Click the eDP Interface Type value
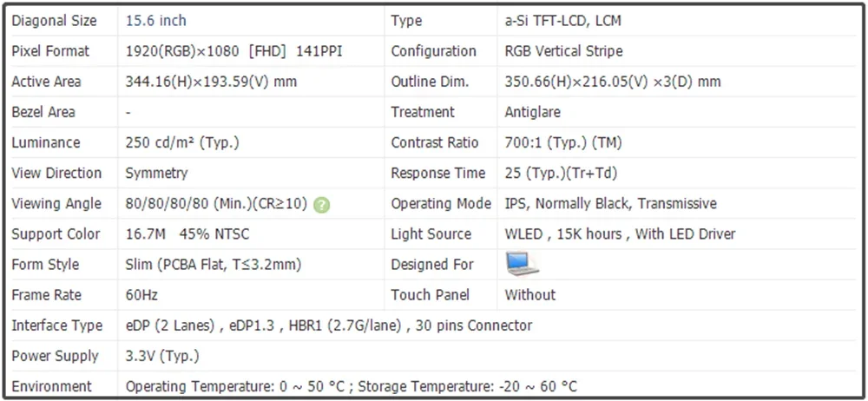868x401 pixels. click(x=329, y=325)
